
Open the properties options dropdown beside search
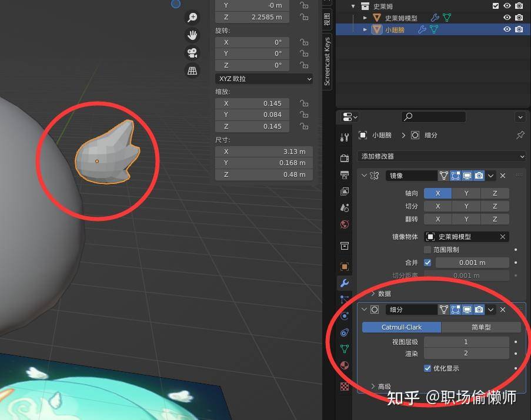pyautogui.click(x=520, y=117)
